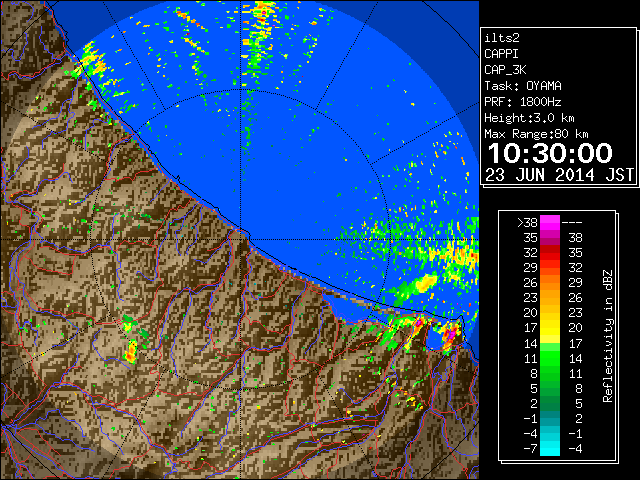
Task: Click the red 32 dBZ legend swatch
Action: [x=549, y=253]
